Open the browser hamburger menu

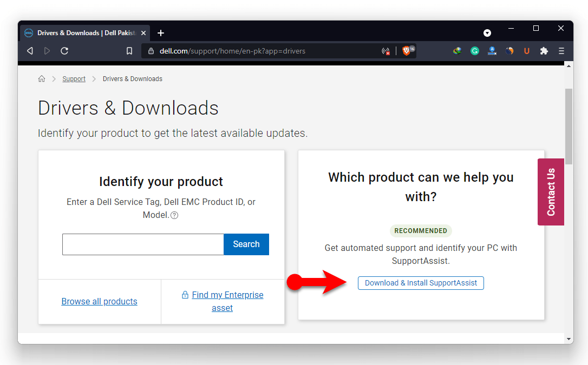(x=561, y=51)
